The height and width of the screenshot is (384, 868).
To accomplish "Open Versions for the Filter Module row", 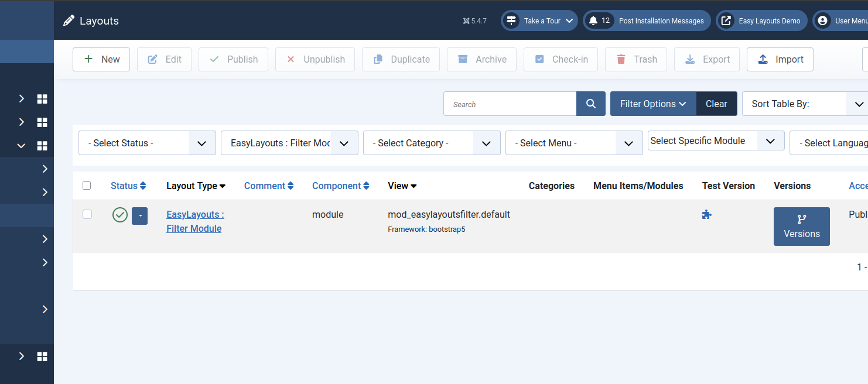I will click(x=802, y=227).
